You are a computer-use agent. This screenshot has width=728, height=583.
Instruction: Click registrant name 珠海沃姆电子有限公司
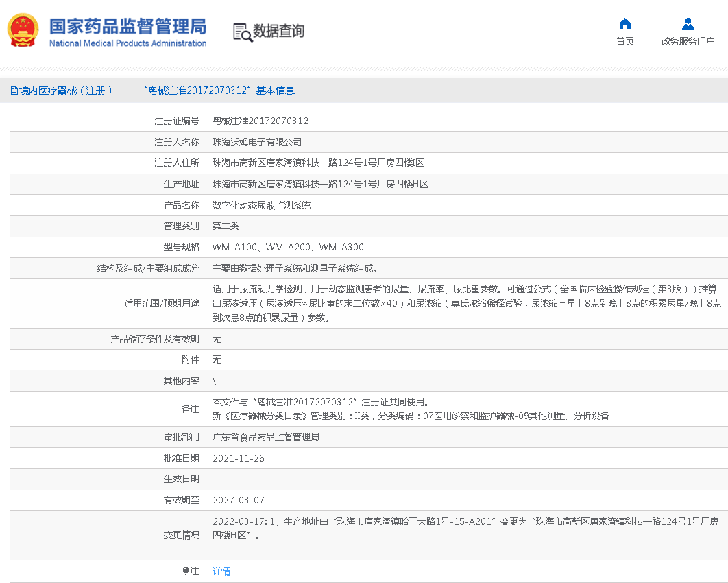(257, 142)
